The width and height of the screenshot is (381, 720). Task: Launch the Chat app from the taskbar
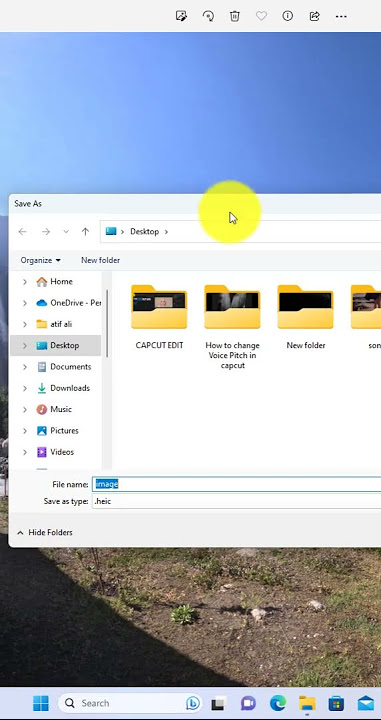[248, 703]
